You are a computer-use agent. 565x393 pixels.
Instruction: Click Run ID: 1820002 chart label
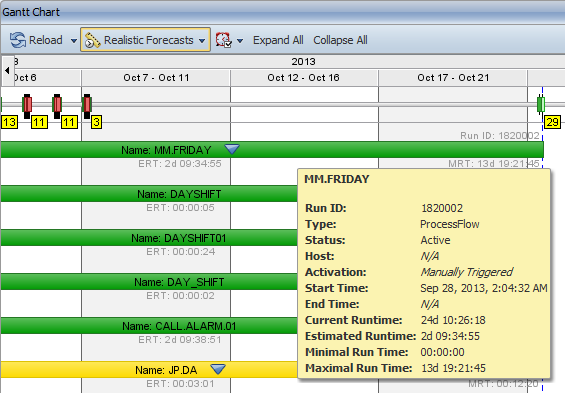tap(500, 136)
